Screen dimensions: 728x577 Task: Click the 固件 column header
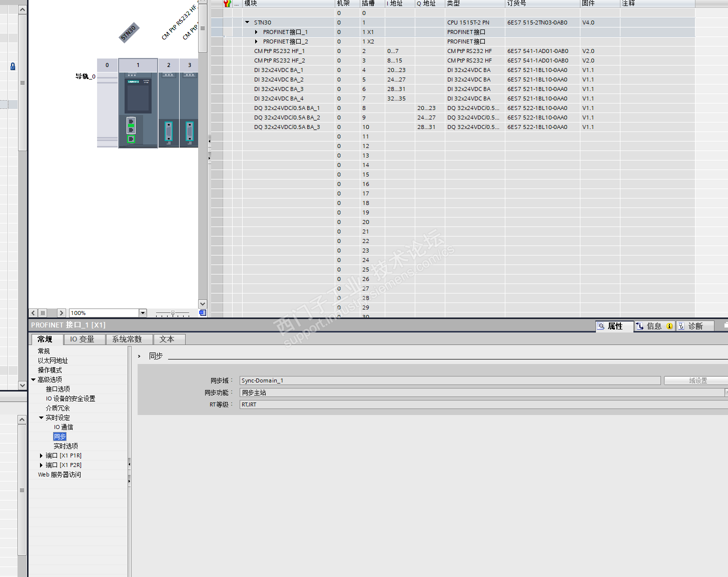[600, 3]
